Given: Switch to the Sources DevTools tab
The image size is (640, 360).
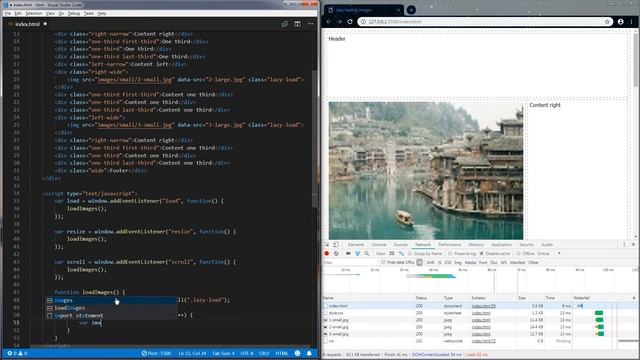Looking at the screenshot, I should click(x=401, y=245).
